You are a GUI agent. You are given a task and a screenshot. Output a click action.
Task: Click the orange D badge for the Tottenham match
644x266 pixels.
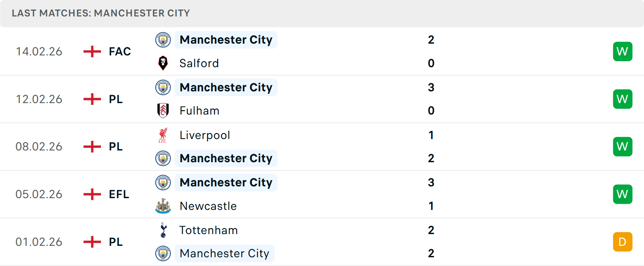[623, 242]
